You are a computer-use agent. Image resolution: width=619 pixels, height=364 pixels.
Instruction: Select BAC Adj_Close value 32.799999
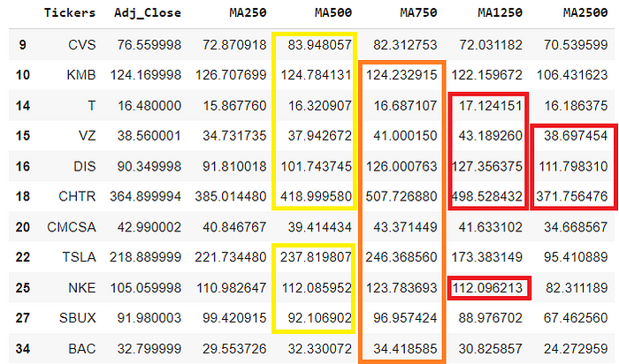coord(149,349)
